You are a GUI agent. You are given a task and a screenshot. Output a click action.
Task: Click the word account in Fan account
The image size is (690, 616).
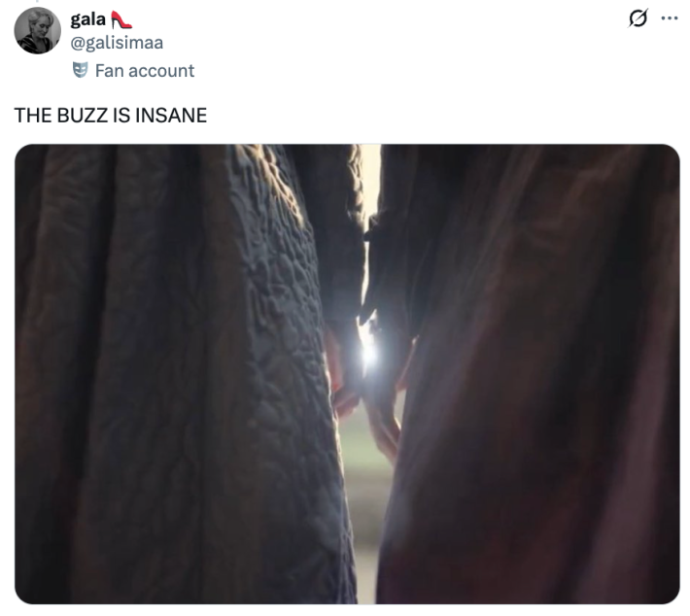[x=161, y=71]
